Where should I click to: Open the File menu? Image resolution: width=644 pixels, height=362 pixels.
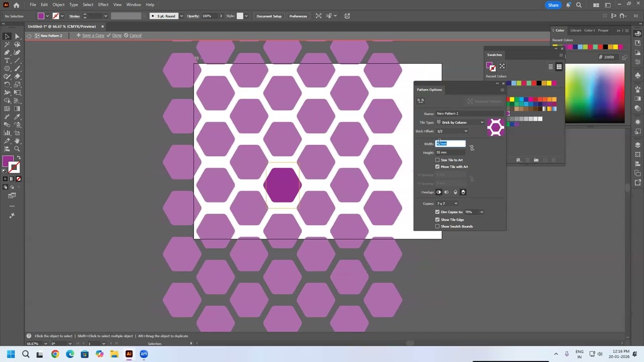click(33, 5)
